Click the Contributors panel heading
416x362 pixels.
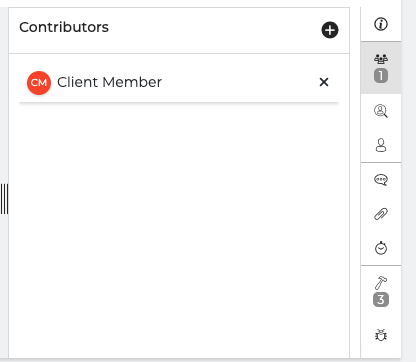(x=64, y=27)
